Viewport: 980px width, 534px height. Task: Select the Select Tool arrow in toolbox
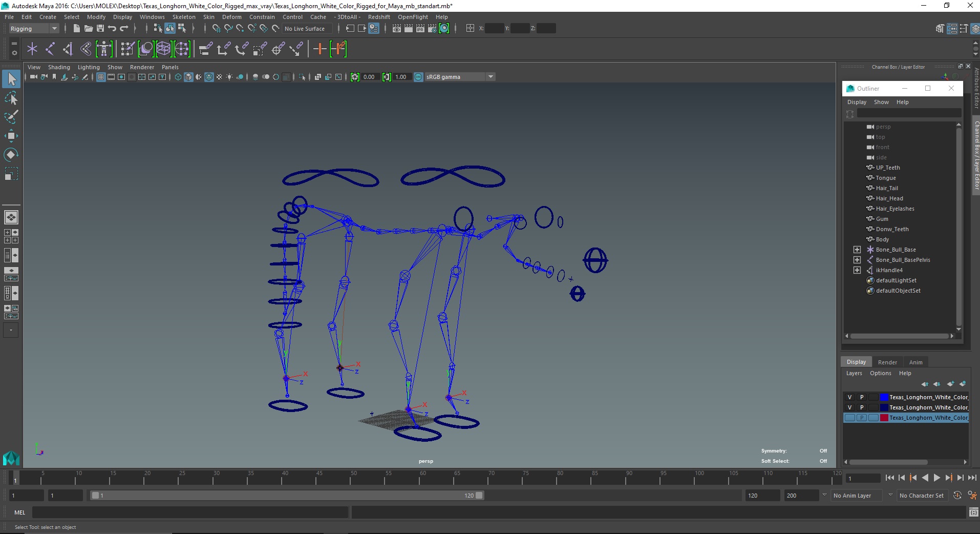(11, 79)
